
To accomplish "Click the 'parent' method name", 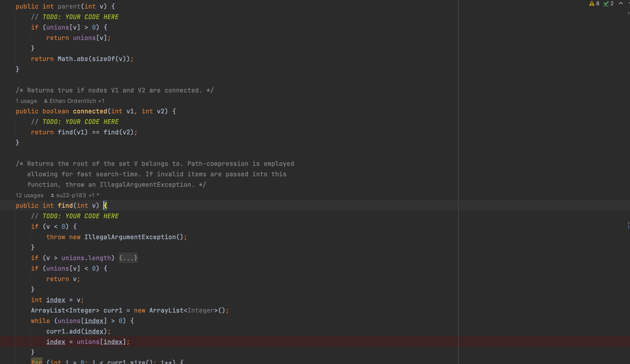I will click(69, 6).
